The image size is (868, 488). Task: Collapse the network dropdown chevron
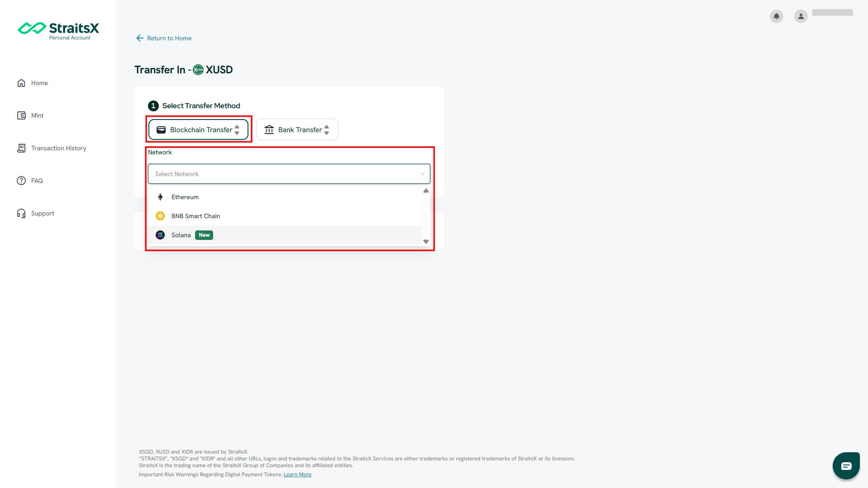422,174
